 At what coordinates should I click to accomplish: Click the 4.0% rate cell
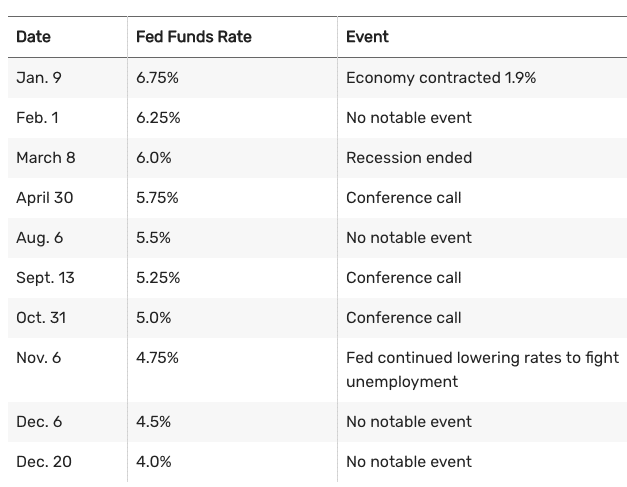pyautogui.click(x=154, y=461)
